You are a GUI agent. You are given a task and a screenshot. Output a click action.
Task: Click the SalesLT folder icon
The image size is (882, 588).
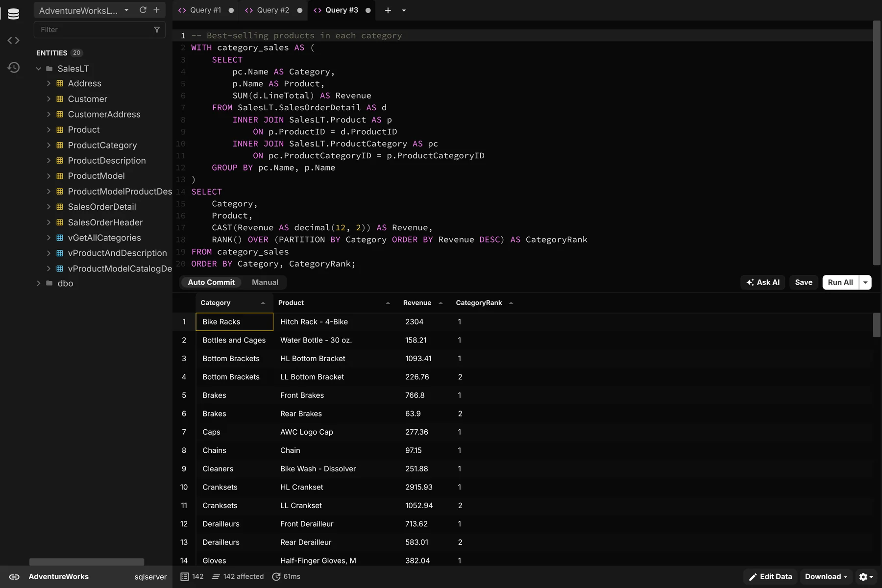[49, 69]
